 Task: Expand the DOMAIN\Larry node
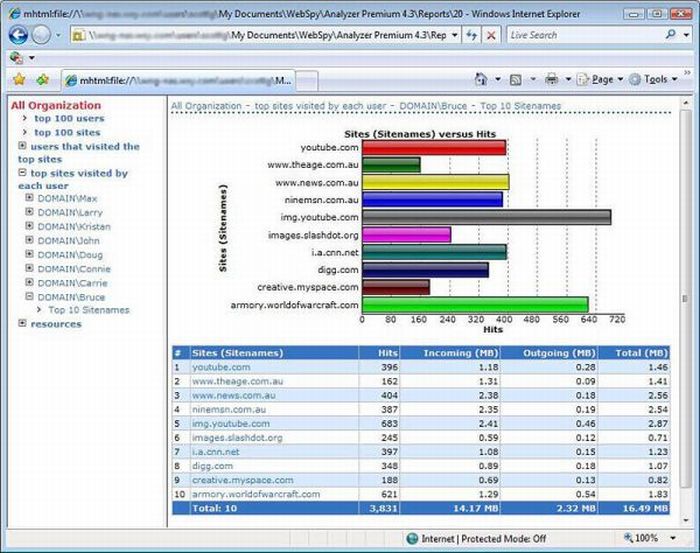pyautogui.click(x=29, y=212)
